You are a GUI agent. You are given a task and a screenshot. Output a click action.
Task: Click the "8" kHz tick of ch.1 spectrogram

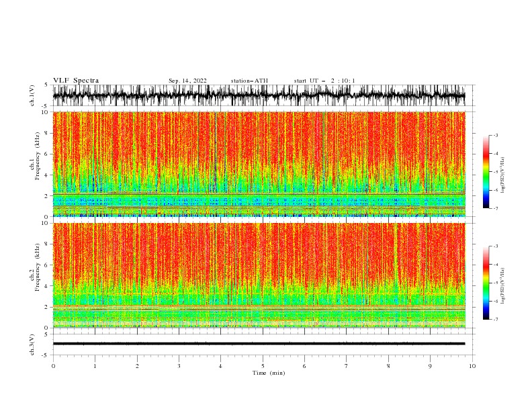pos(47,133)
